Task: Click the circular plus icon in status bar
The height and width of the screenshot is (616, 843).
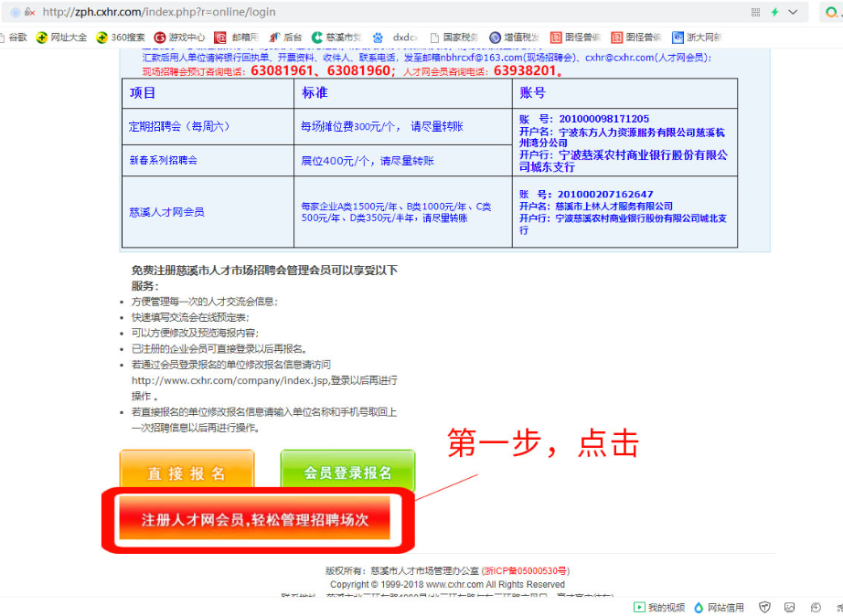Action: point(815,608)
